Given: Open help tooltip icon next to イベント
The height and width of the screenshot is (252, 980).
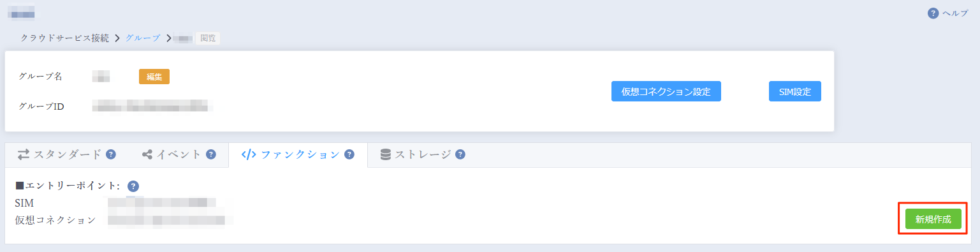Looking at the screenshot, I should click(x=211, y=154).
